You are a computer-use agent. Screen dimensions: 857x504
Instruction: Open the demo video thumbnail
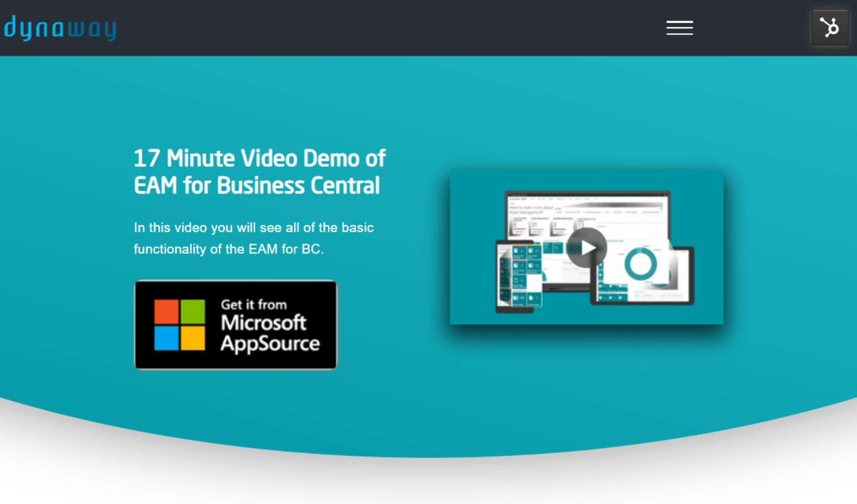point(587,247)
